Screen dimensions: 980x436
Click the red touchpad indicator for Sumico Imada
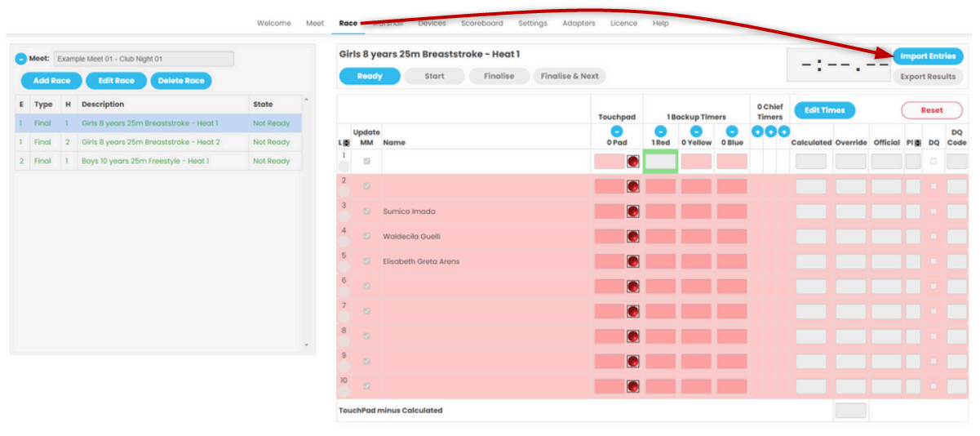pos(632,211)
